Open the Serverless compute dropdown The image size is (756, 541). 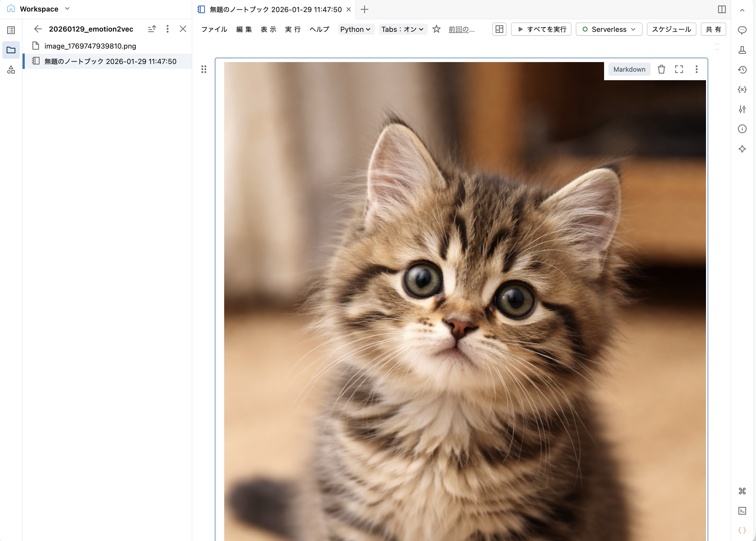coord(609,29)
